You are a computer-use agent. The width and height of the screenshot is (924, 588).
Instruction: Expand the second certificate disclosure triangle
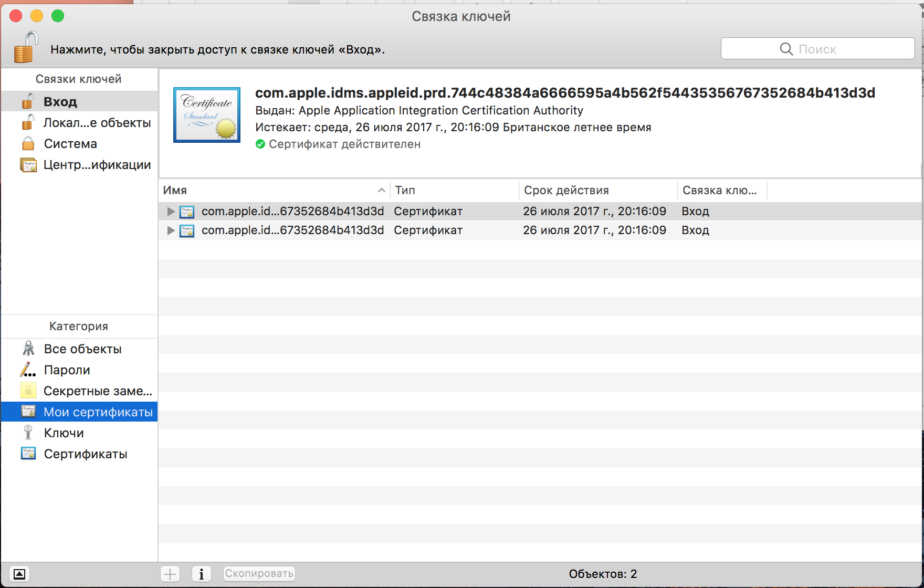click(x=171, y=230)
